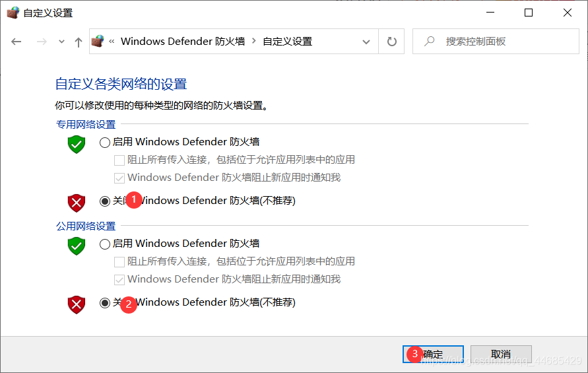Click the search magnifier icon
The height and width of the screenshot is (373, 588).
pyautogui.click(x=430, y=41)
